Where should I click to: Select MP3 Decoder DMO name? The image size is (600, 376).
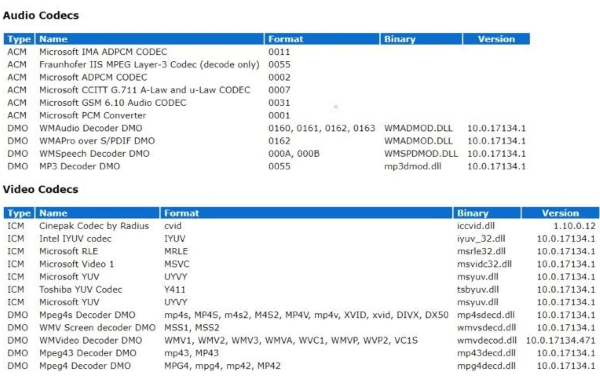tap(80, 166)
